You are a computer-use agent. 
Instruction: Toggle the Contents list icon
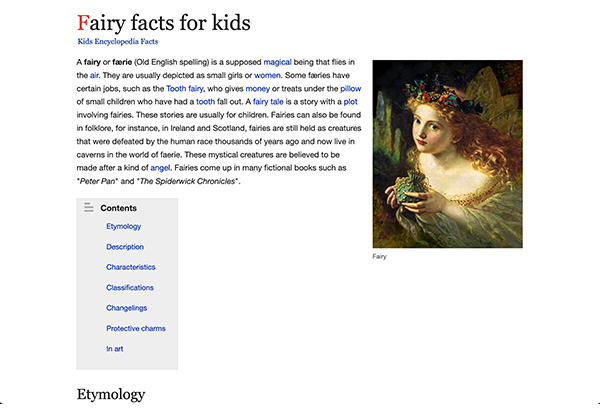pos(89,207)
